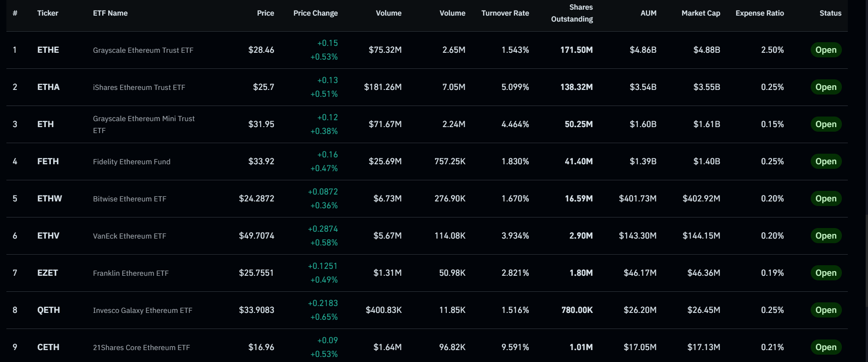
Task: Click the $24.2872 price cell
Action: coord(257,199)
